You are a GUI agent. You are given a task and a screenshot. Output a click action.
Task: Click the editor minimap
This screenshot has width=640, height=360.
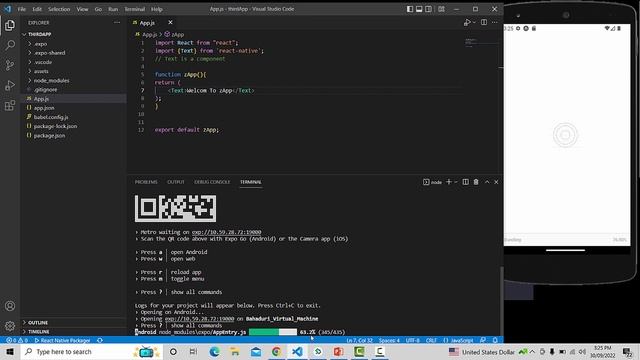(482, 42)
